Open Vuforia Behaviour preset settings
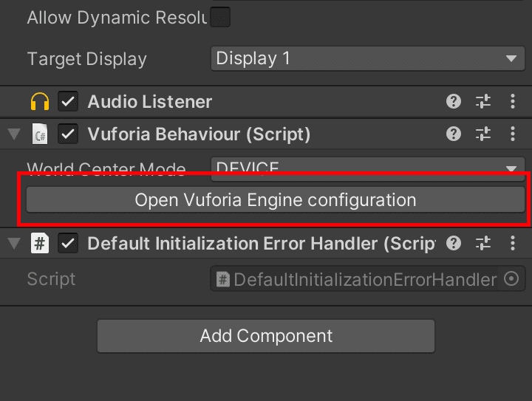Screen dimensions: 532x401 (483, 134)
